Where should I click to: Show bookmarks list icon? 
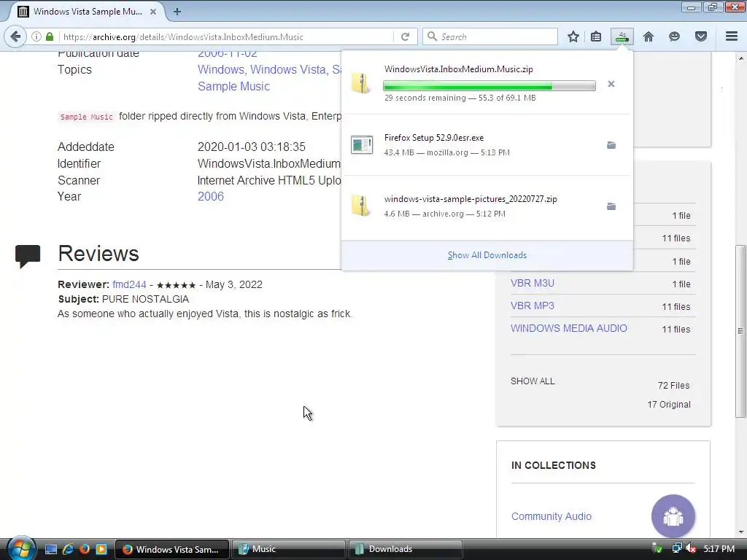click(x=596, y=36)
